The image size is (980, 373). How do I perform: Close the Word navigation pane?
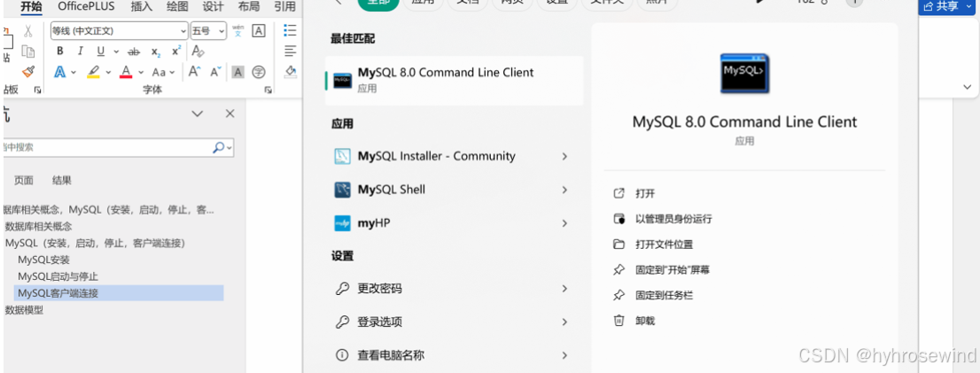pyautogui.click(x=230, y=113)
